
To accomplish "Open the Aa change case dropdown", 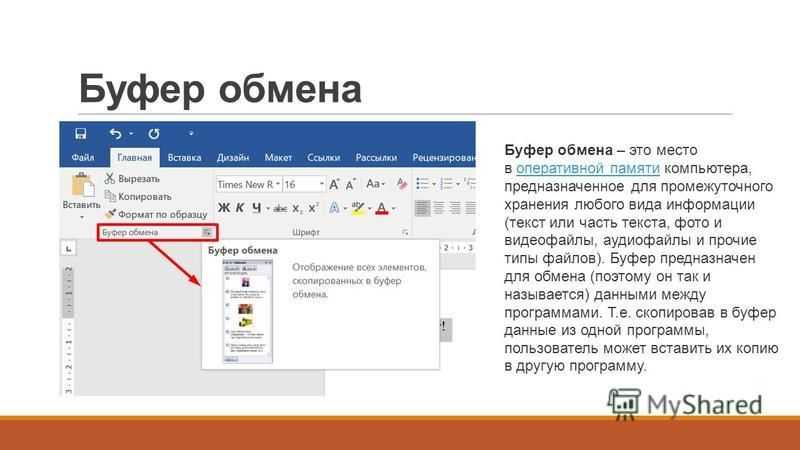I will [x=375, y=184].
